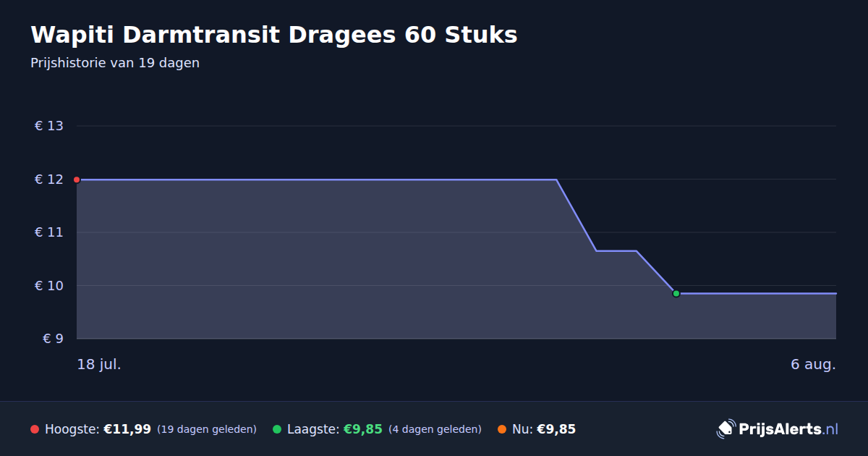868x456 pixels.
Task: Click the Nu €9,85 current price
Action: [x=556, y=429]
